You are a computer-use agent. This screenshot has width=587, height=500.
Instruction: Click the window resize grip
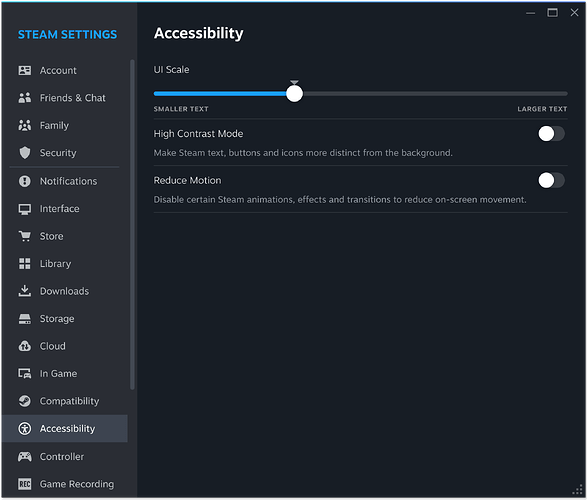click(x=578, y=490)
